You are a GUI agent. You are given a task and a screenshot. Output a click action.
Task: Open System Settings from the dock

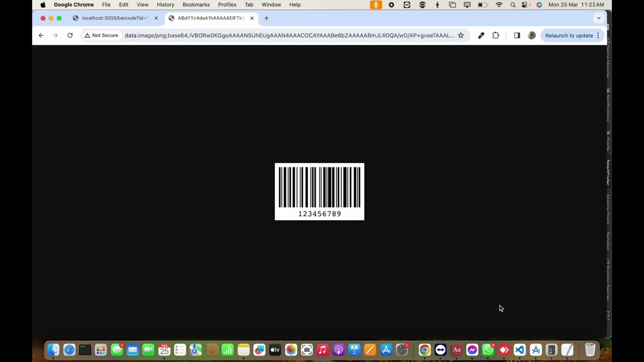point(402,350)
